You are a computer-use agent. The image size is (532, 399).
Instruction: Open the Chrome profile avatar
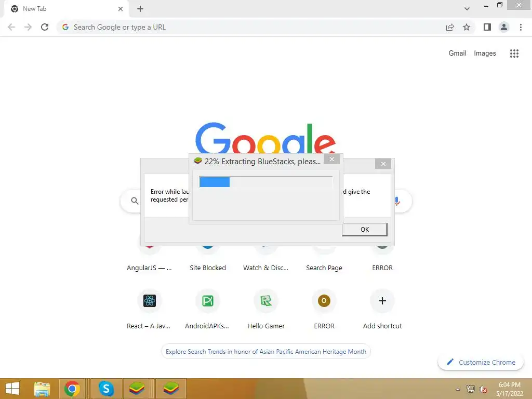pyautogui.click(x=504, y=27)
